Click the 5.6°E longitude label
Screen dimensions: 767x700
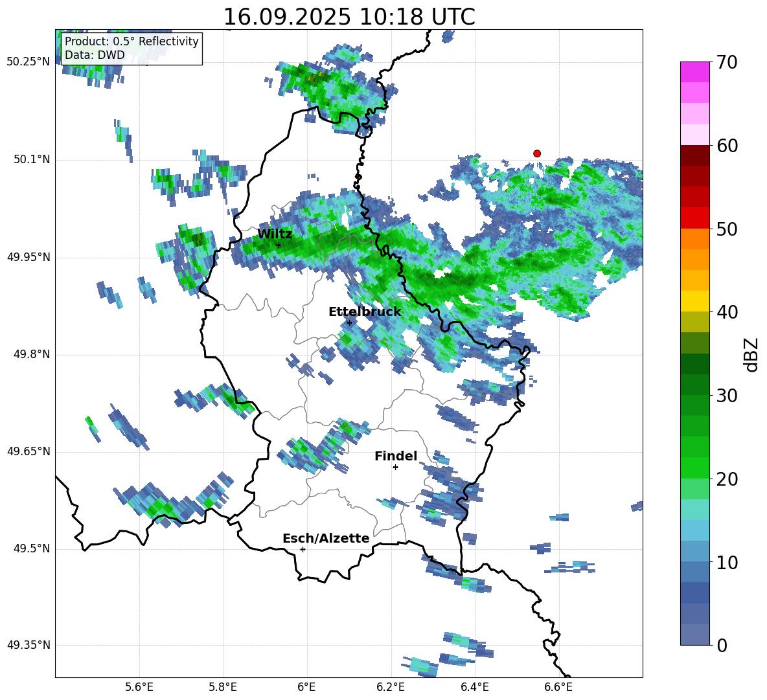pyautogui.click(x=139, y=688)
